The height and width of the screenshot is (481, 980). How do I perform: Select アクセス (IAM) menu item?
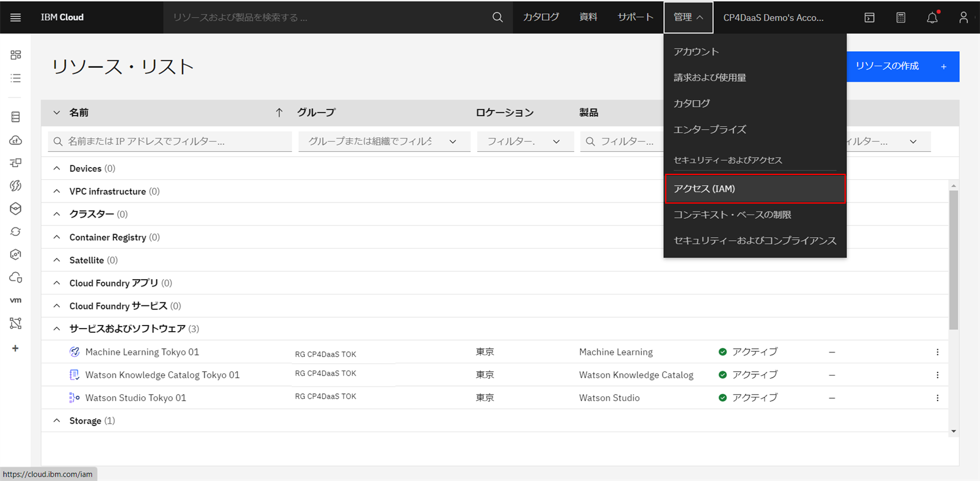755,189
